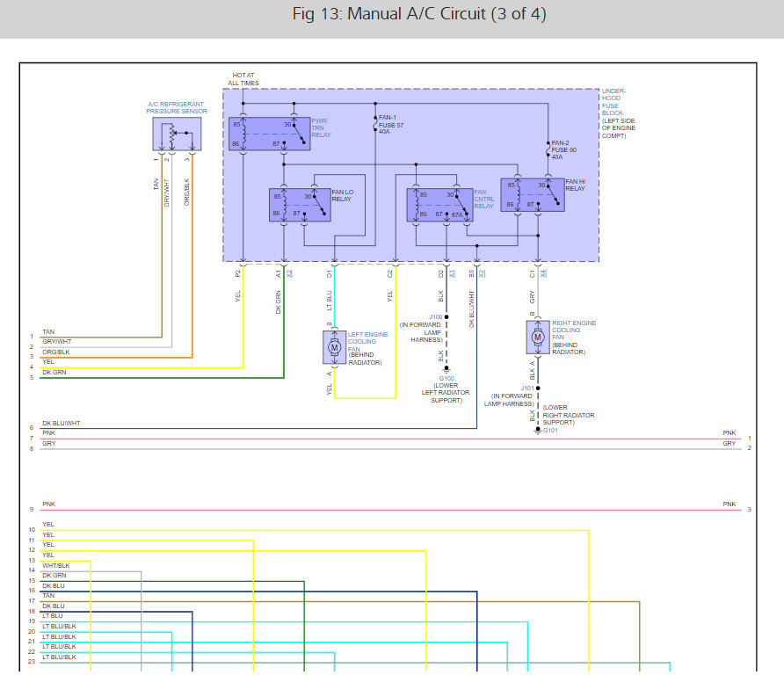
Task: Click the DK BLU/WHT wire label at line 6
Action: click(x=61, y=423)
